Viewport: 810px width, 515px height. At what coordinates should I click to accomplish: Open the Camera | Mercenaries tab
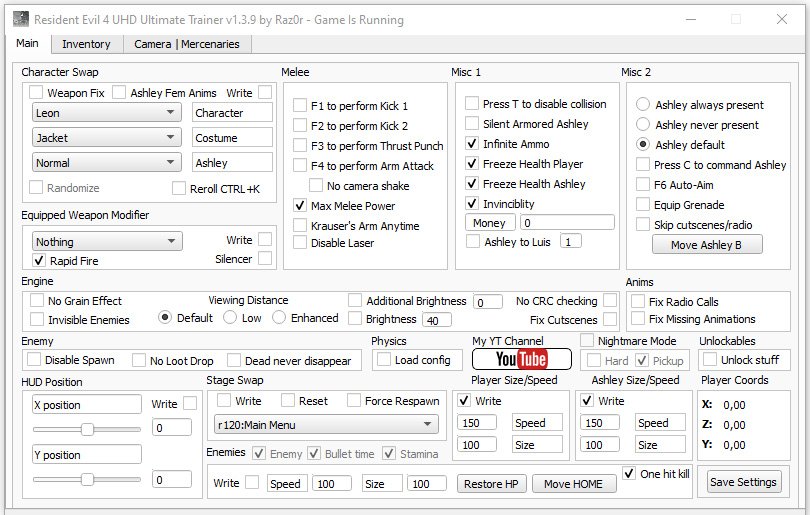[x=187, y=44]
